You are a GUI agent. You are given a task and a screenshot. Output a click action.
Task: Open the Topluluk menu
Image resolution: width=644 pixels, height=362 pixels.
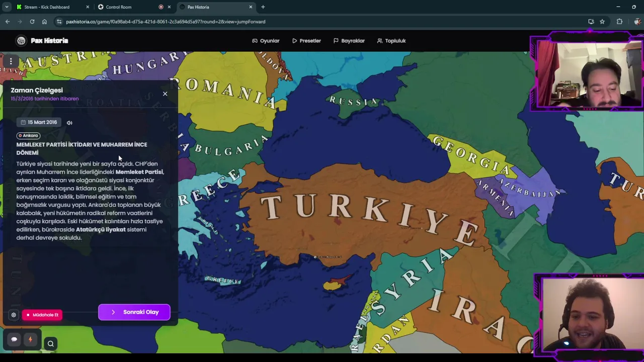[391, 41]
